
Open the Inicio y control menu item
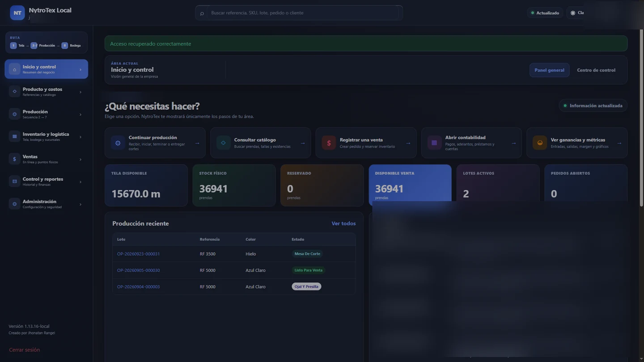(46, 69)
